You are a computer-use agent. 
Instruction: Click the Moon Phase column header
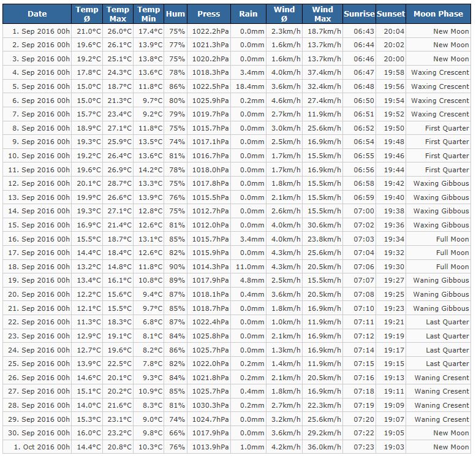439,14
